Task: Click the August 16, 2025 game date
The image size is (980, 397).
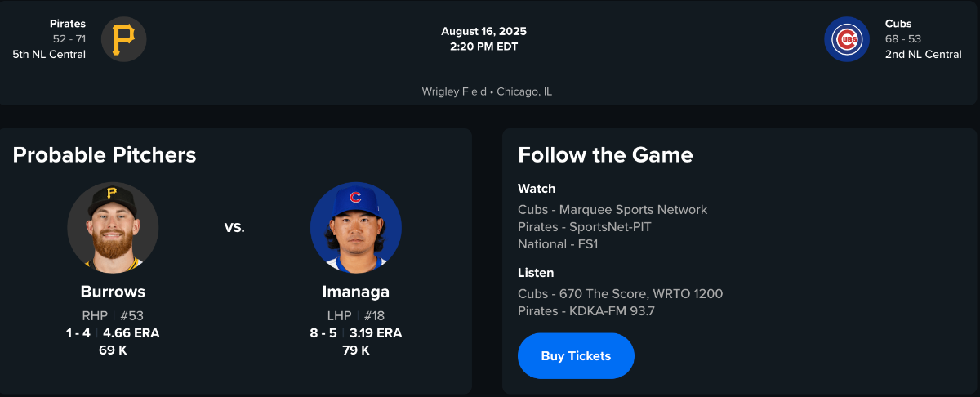Action: pos(483,31)
